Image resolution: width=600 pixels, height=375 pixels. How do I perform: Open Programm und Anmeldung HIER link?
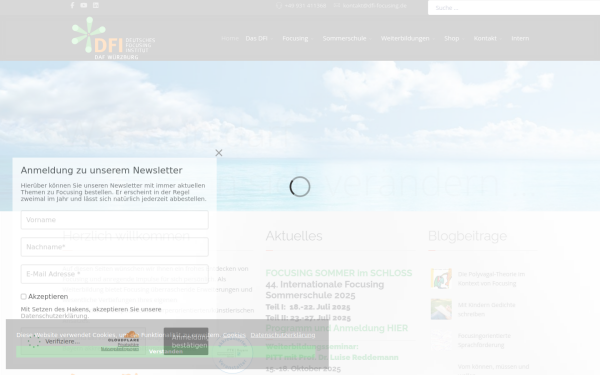point(337,328)
